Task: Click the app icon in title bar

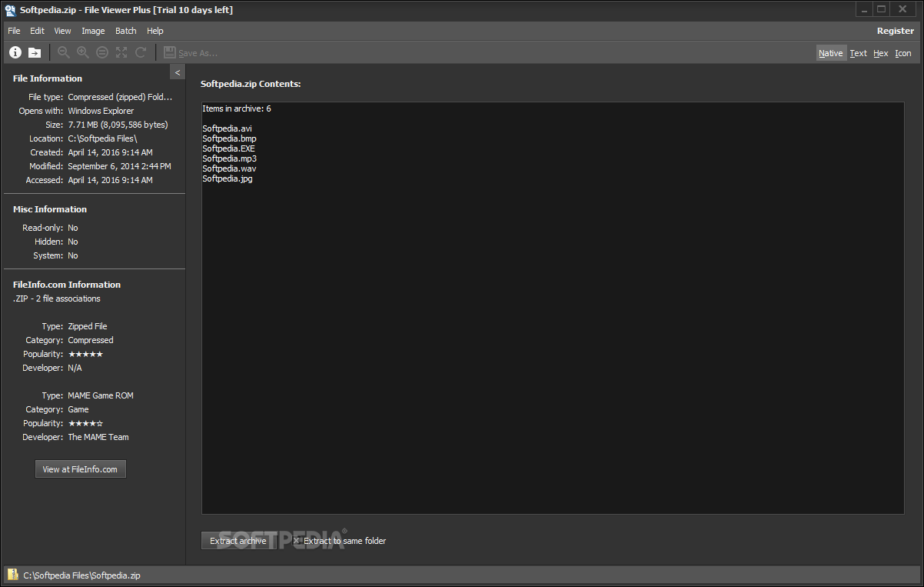Action: pyautogui.click(x=10, y=10)
